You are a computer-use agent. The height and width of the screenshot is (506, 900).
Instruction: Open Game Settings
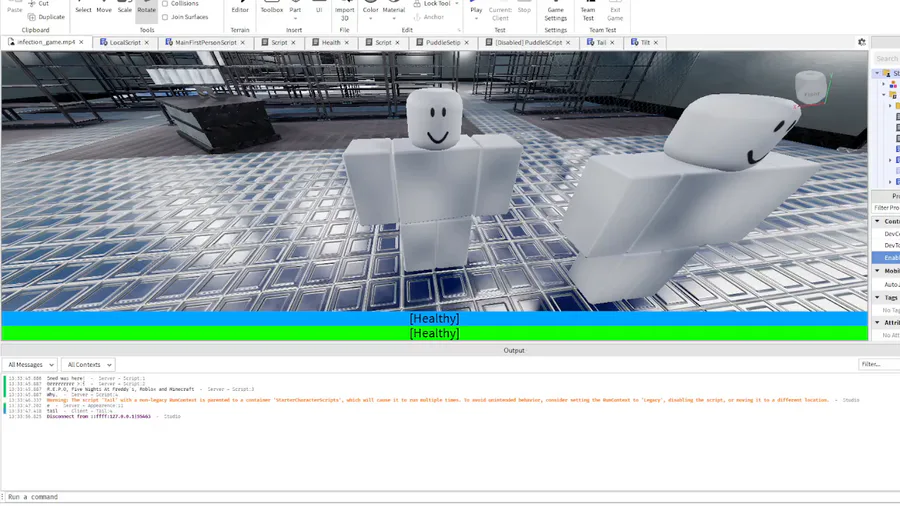click(x=555, y=11)
